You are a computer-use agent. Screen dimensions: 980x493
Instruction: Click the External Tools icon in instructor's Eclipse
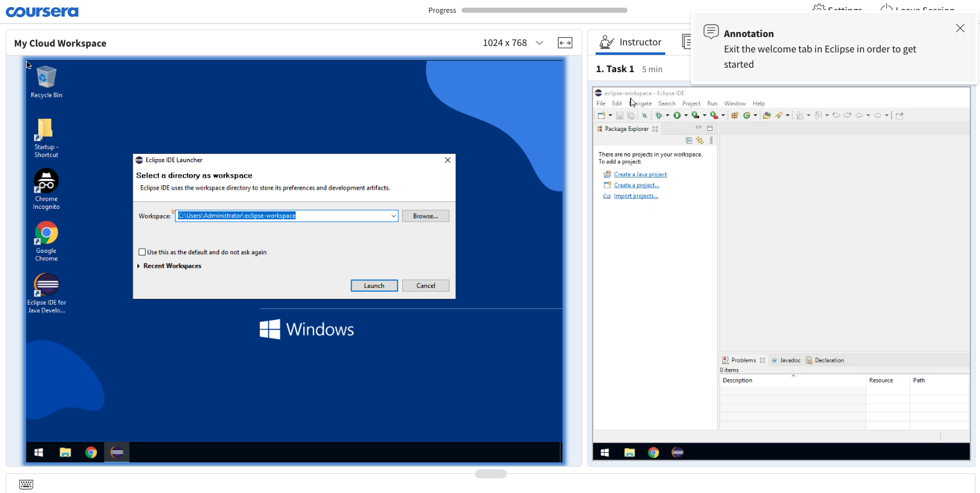(x=714, y=116)
